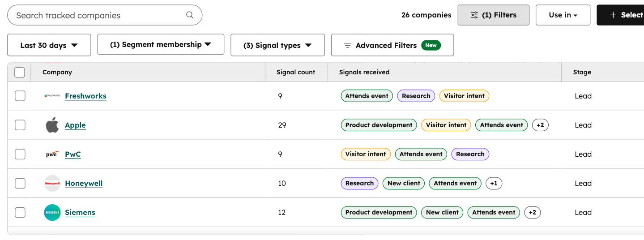Click the Apple company logo

(x=52, y=125)
